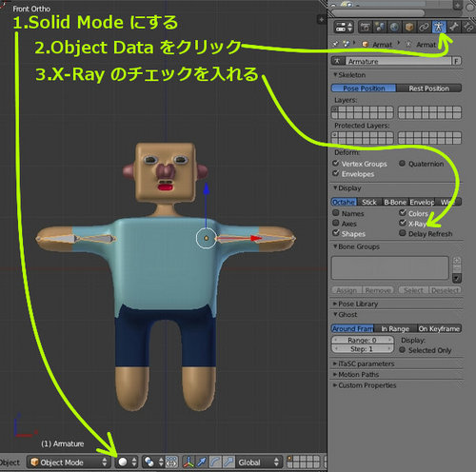
Task: Click the Armature name input field
Action: pos(398,61)
